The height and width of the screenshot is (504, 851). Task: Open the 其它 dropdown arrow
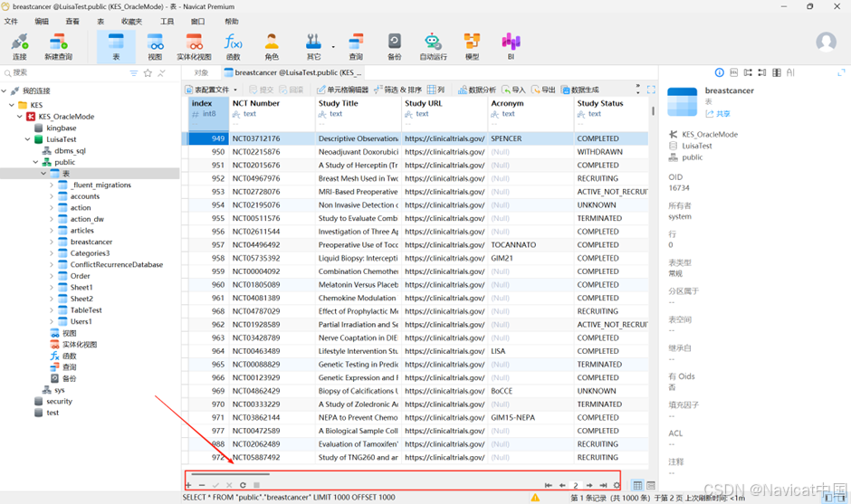coord(333,47)
